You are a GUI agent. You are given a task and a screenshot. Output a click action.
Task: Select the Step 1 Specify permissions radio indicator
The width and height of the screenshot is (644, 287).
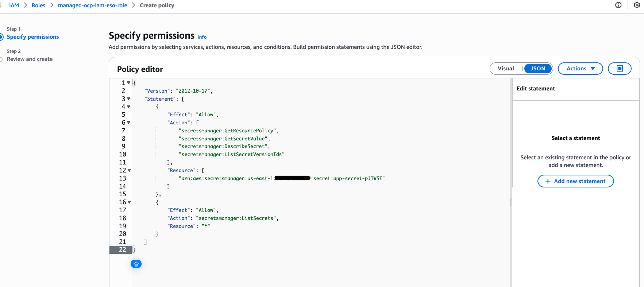1,37
